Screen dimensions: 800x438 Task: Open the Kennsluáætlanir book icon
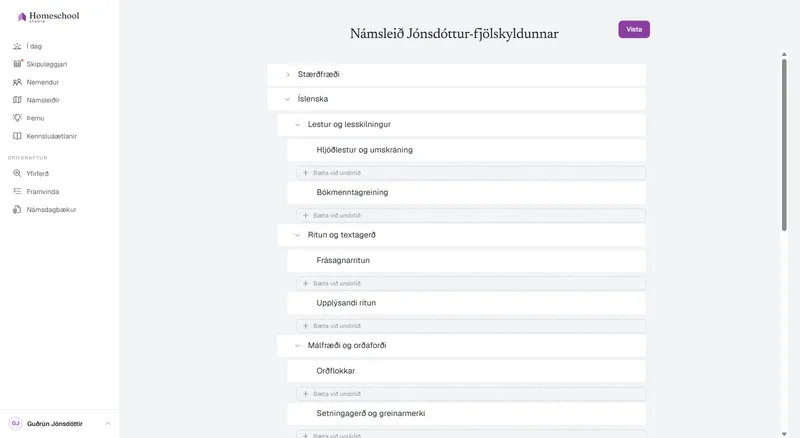click(17, 136)
